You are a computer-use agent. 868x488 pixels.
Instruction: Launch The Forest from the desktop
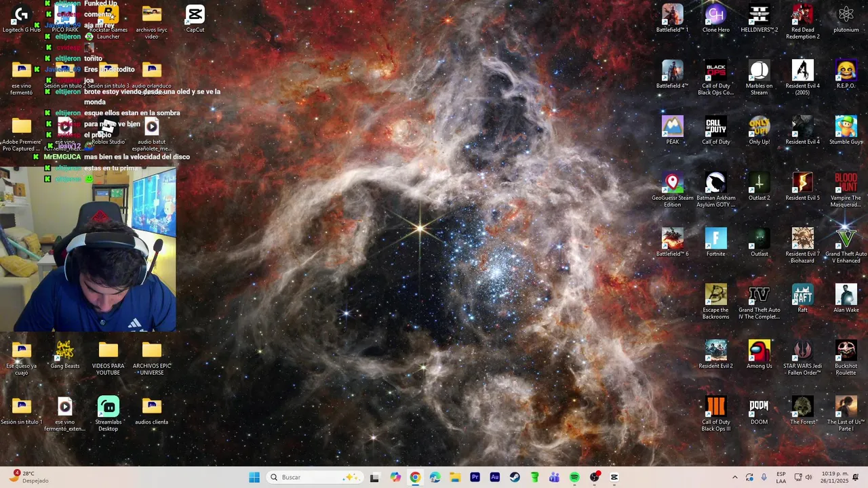[x=803, y=411]
